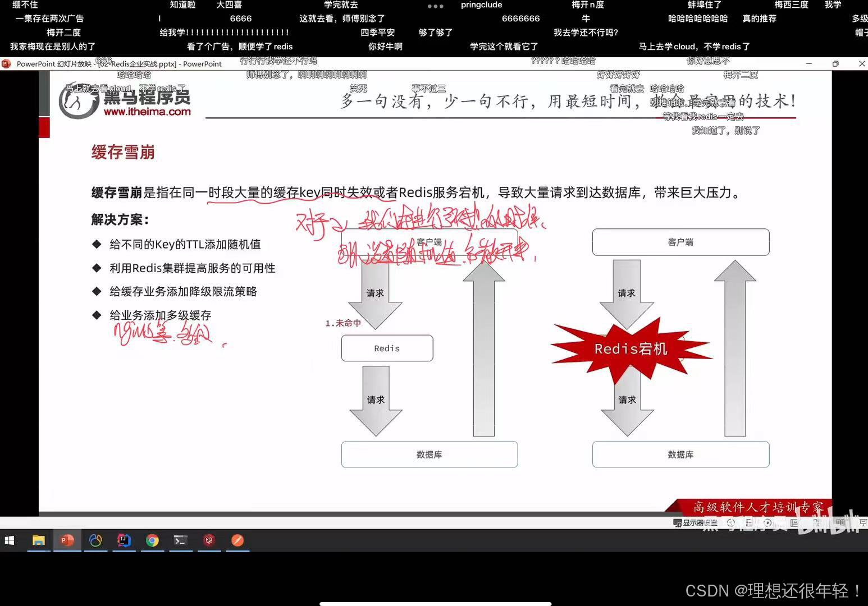This screenshot has height=606, width=868.
Task: Click the www.itheima.com link in header
Action: point(147,112)
